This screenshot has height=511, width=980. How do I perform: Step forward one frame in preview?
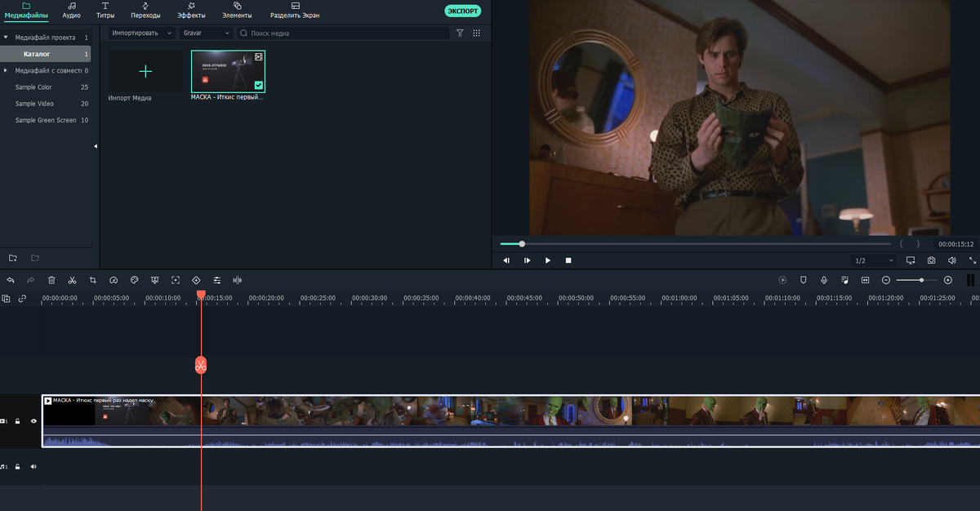(527, 260)
